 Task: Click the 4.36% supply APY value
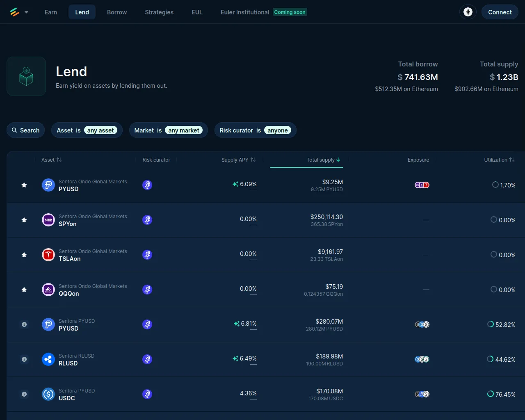coord(248,393)
